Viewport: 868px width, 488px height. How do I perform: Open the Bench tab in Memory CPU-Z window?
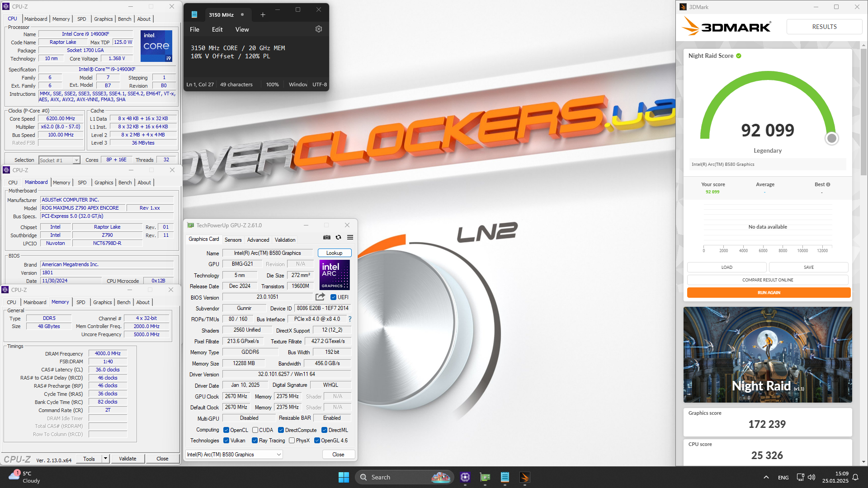point(123,302)
